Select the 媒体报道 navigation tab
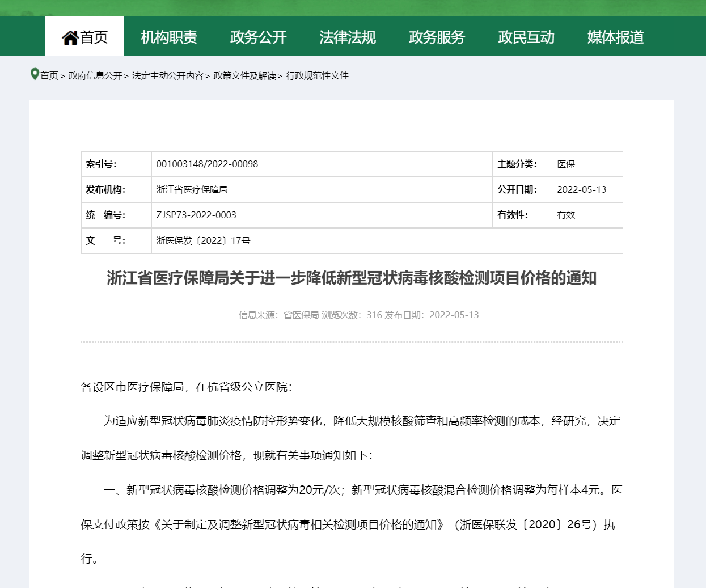Screen dimensions: 706x588 (x=615, y=37)
